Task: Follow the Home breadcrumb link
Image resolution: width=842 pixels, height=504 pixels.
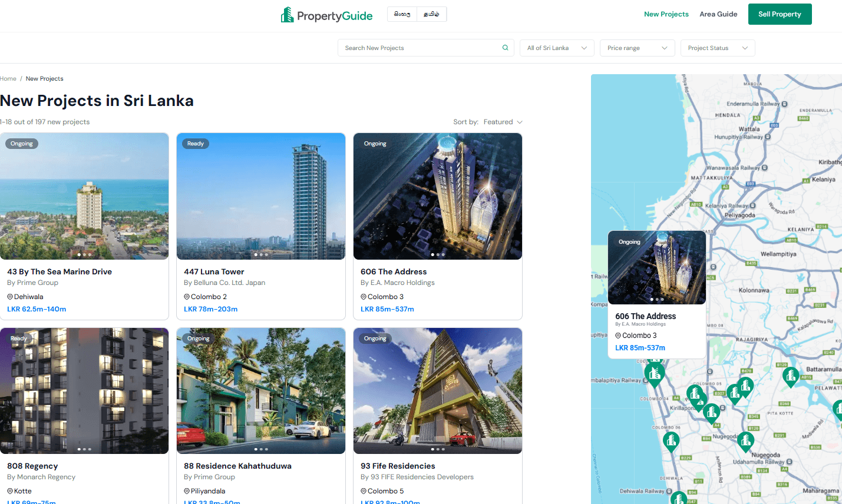Action: 8,78
